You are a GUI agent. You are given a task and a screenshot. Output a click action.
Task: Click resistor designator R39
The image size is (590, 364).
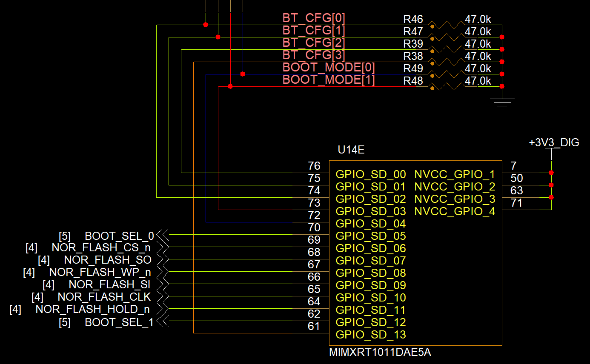(x=413, y=44)
